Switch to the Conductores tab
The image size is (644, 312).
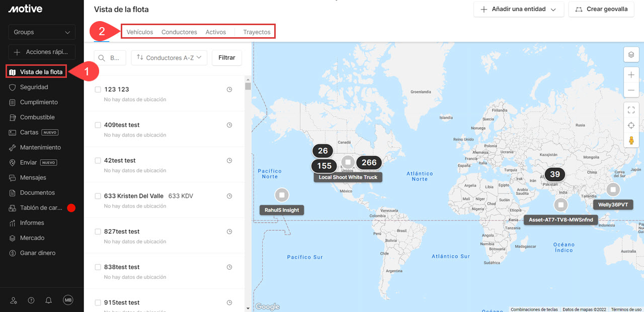pyautogui.click(x=179, y=32)
